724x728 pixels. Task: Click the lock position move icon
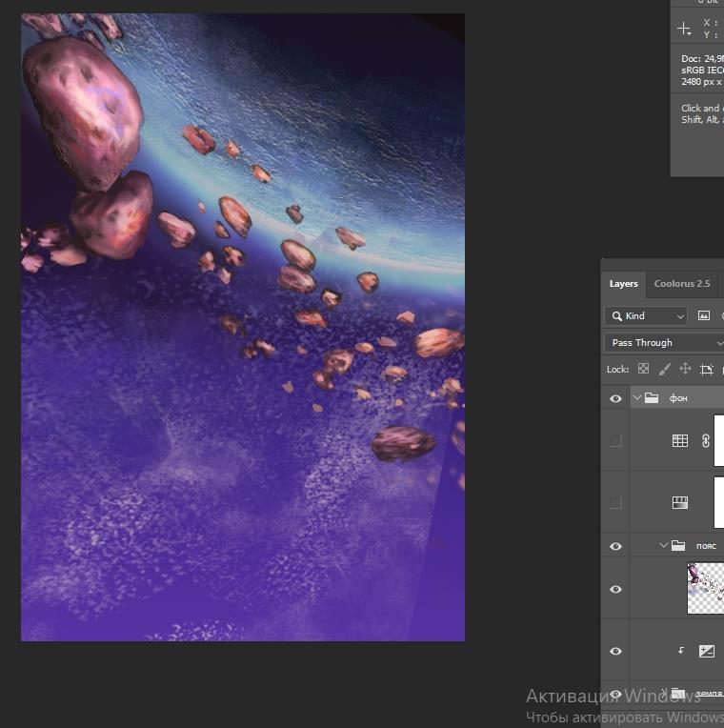tap(685, 369)
